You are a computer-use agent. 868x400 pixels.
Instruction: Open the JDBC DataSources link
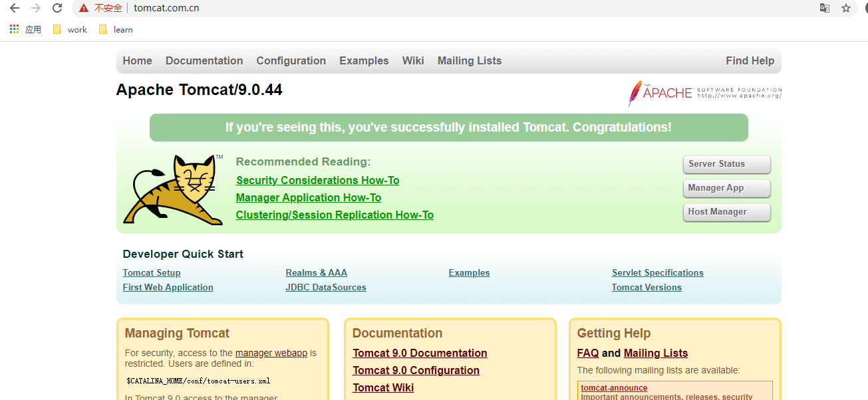[326, 287]
